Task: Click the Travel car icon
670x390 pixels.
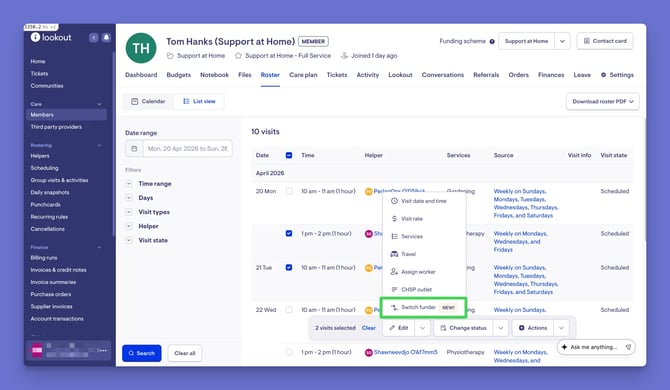Action: pos(394,254)
